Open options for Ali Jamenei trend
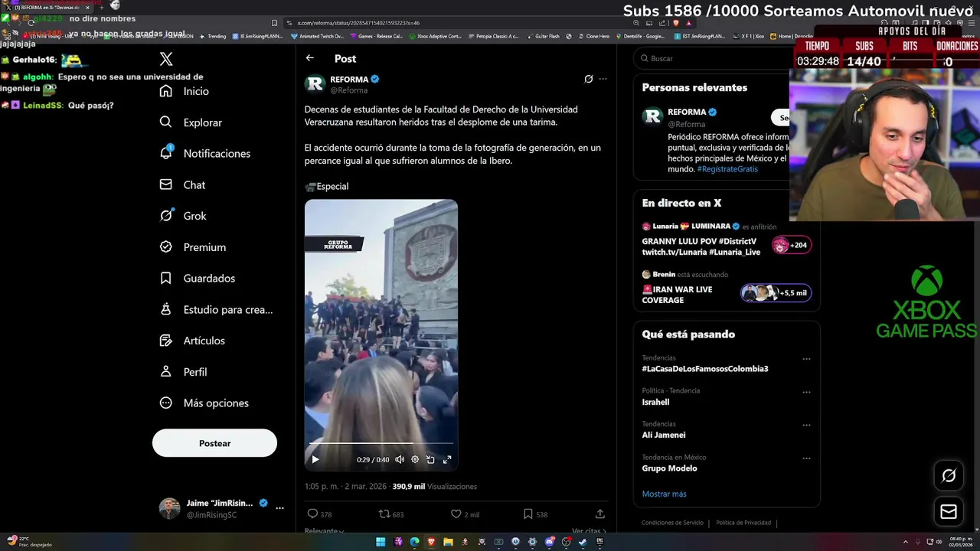The image size is (980, 551). (x=806, y=425)
